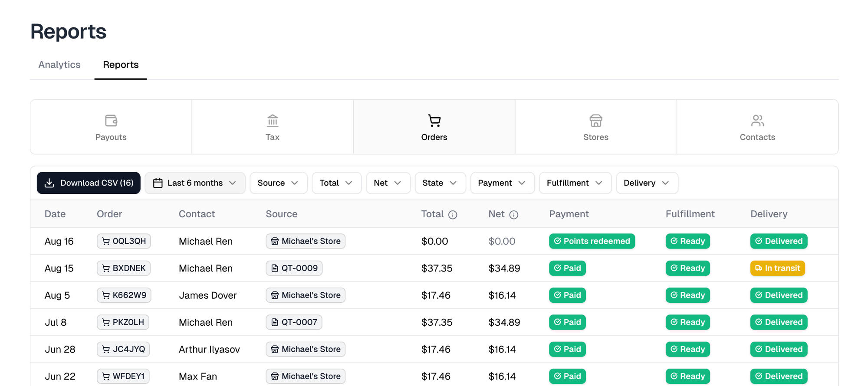Open order WFDEY1 cart badge
868x386 pixels.
123,376
